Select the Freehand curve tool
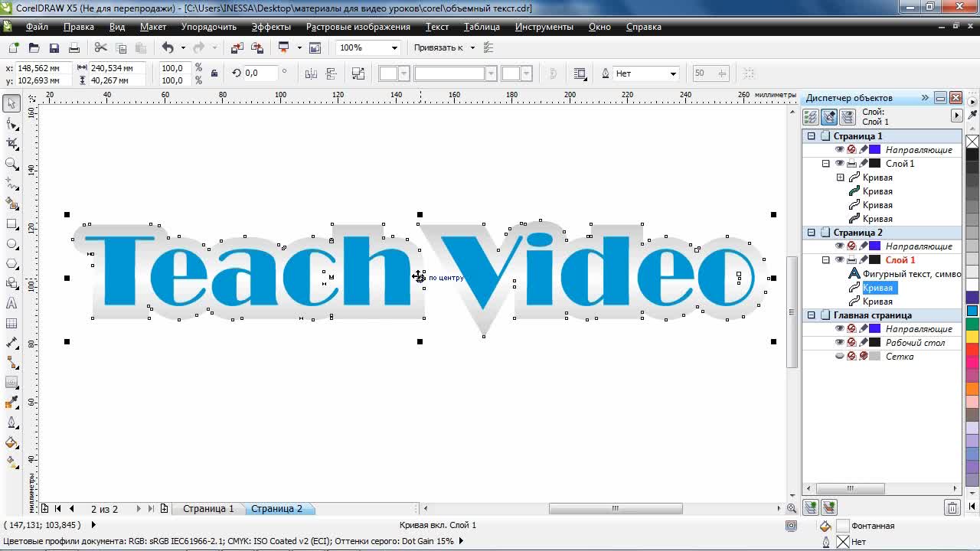Viewport: 980px width, 551px height. 11,184
